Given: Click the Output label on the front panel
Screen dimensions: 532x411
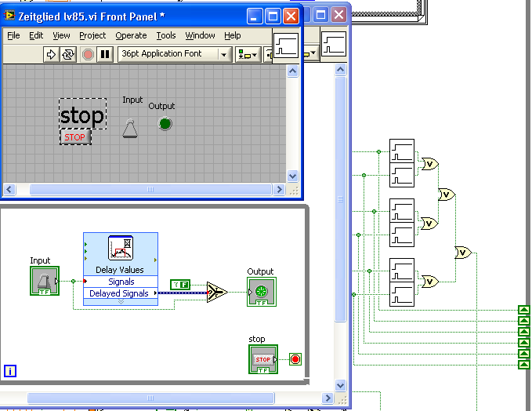Looking at the screenshot, I should click(161, 106).
